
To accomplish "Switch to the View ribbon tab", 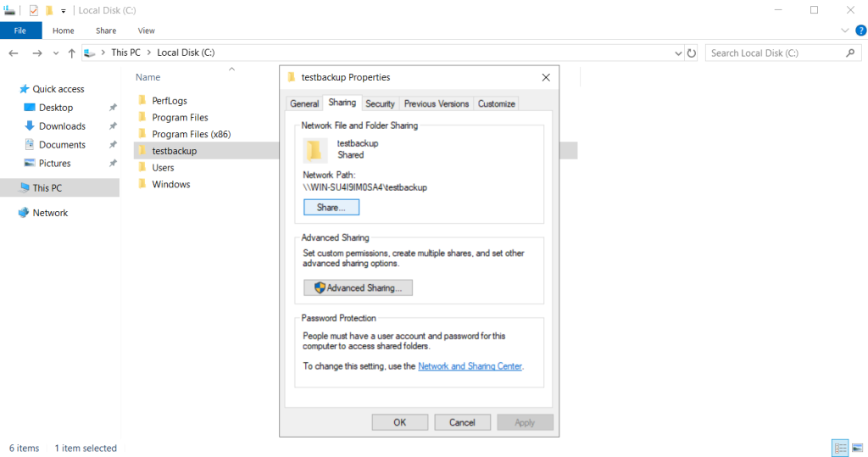I will pos(146,31).
